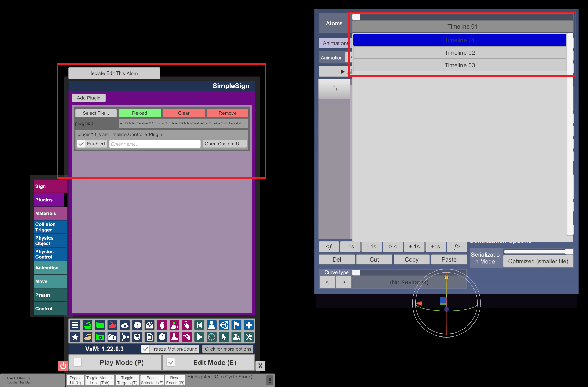Click the Unity logo icon

click(x=224, y=325)
